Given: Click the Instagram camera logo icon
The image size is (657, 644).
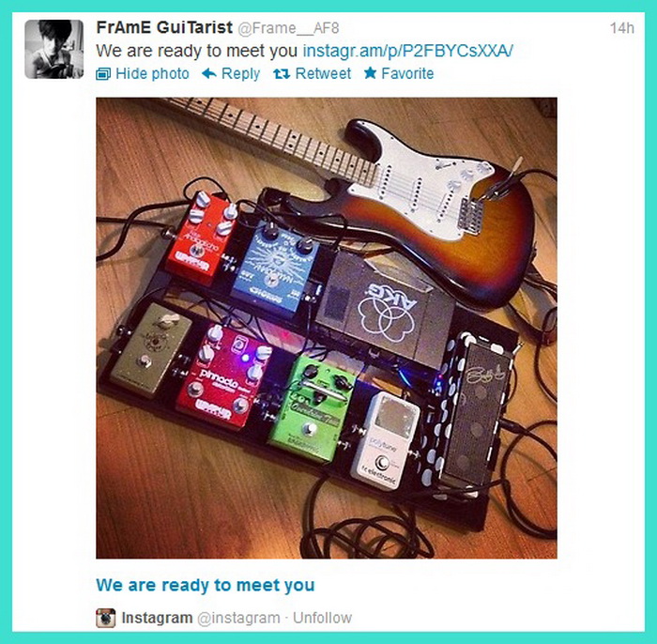Looking at the screenshot, I should coord(105,618).
